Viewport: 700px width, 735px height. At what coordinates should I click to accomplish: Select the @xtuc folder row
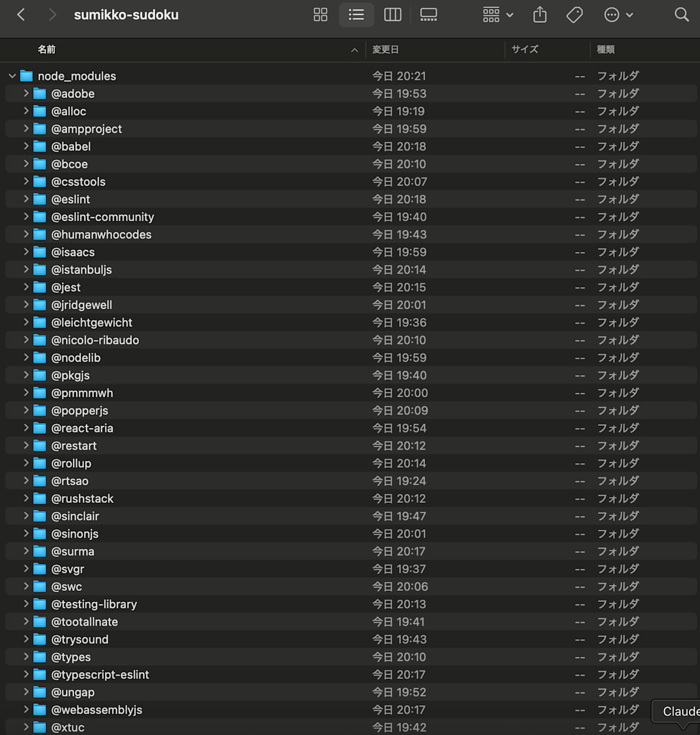[351, 727]
